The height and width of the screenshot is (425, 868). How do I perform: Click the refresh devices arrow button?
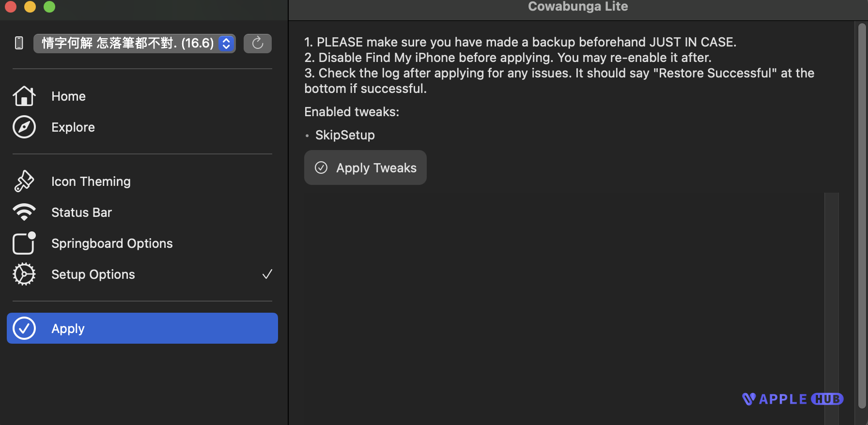tap(257, 44)
